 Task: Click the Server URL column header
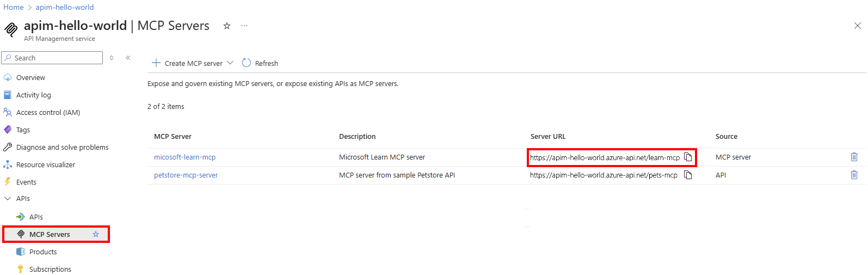pos(548,136)
